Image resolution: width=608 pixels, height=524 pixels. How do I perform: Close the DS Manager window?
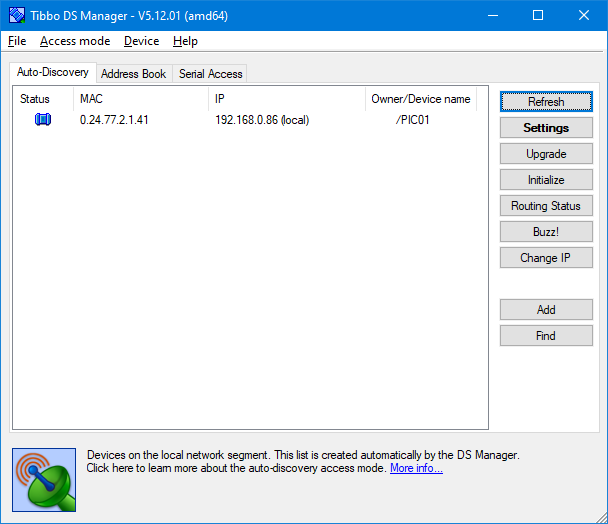pos(584,16)
